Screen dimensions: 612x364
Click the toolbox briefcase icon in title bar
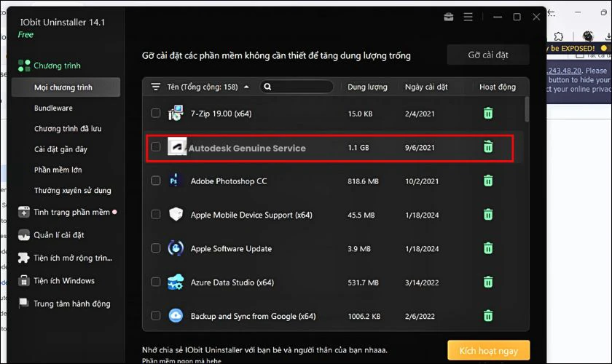[x=449, y=17]
